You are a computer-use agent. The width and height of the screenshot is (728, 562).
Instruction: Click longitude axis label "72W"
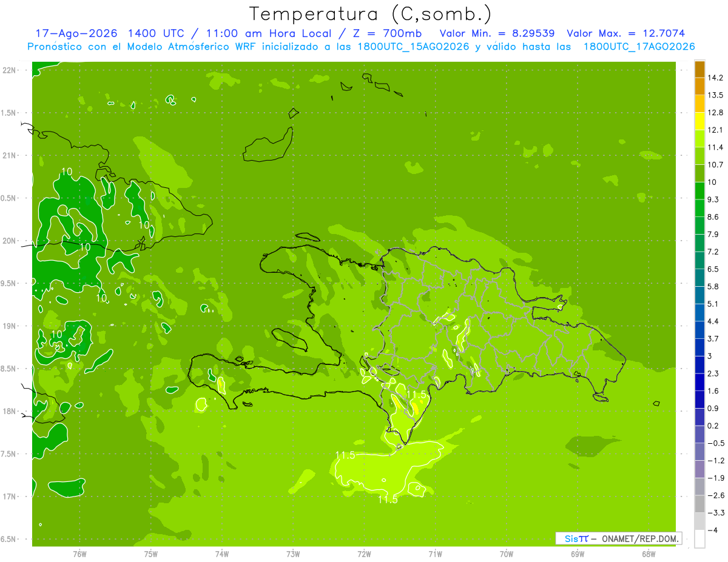point(364,554)
